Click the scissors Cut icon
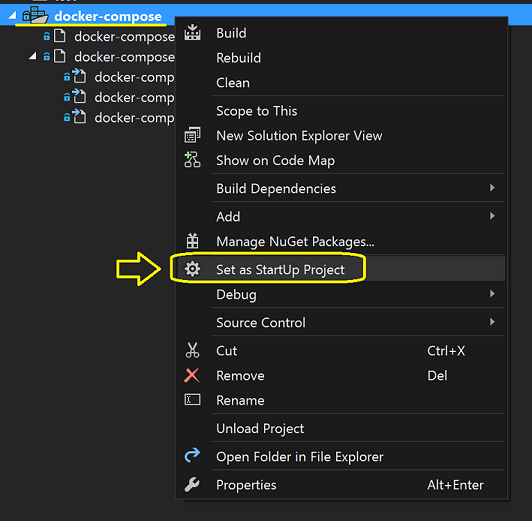Image resolution: width=532 pixels, height=521 pixels. click(x=192, y=350)
